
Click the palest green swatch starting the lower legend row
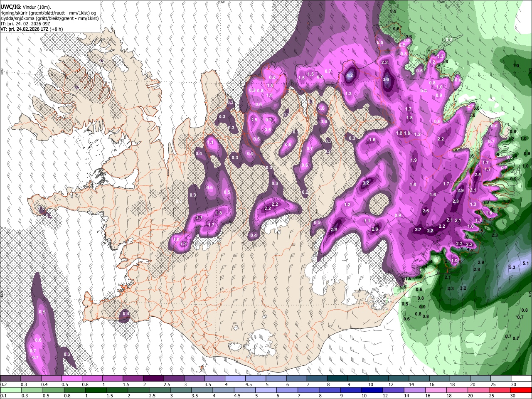click(10, 390)
